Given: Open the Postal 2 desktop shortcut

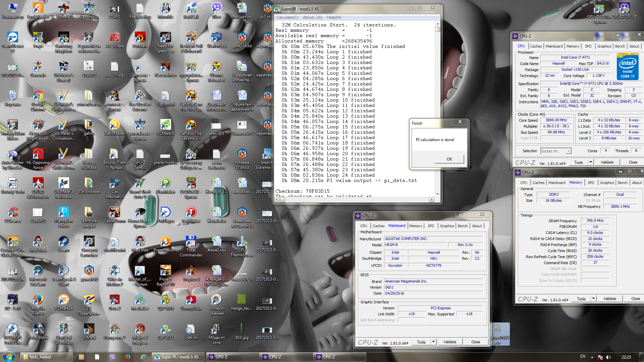Looking at the screenshot, I should [63, 11].
